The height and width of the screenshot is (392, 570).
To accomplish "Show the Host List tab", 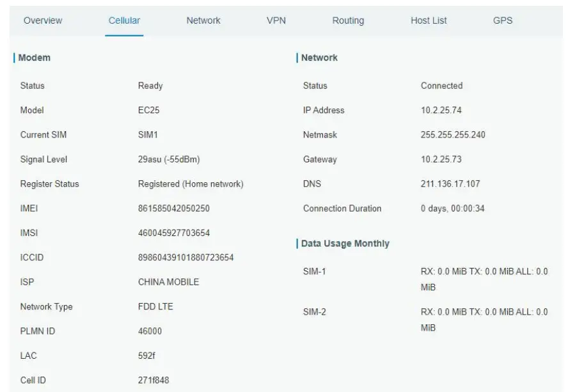I will tap(429, 20).
